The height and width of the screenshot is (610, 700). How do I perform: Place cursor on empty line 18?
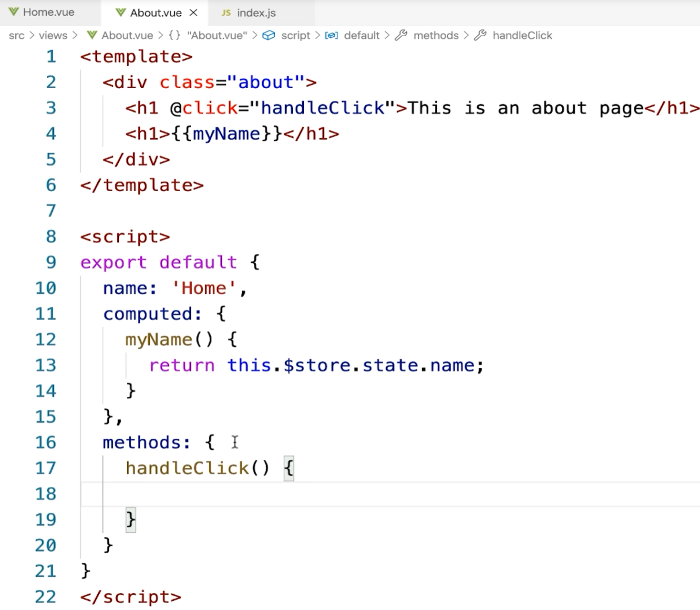pyautogui.click(x=390, y=494)
